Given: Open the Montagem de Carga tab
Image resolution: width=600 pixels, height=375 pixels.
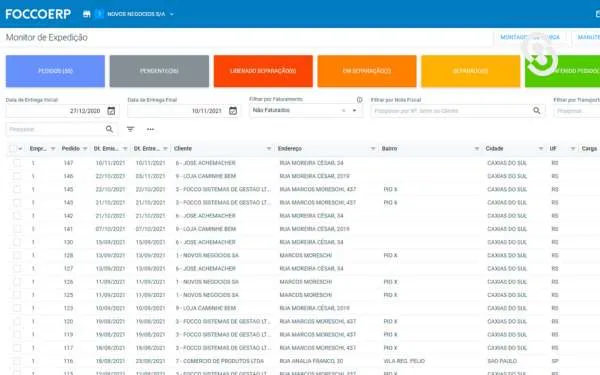Looking at the screenshot, I should [530, 37].
